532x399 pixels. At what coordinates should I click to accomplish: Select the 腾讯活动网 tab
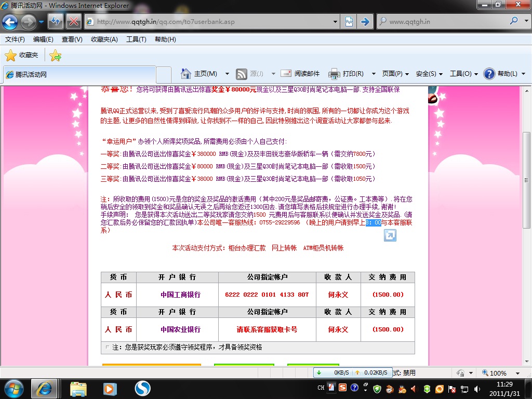click(79, 74)
